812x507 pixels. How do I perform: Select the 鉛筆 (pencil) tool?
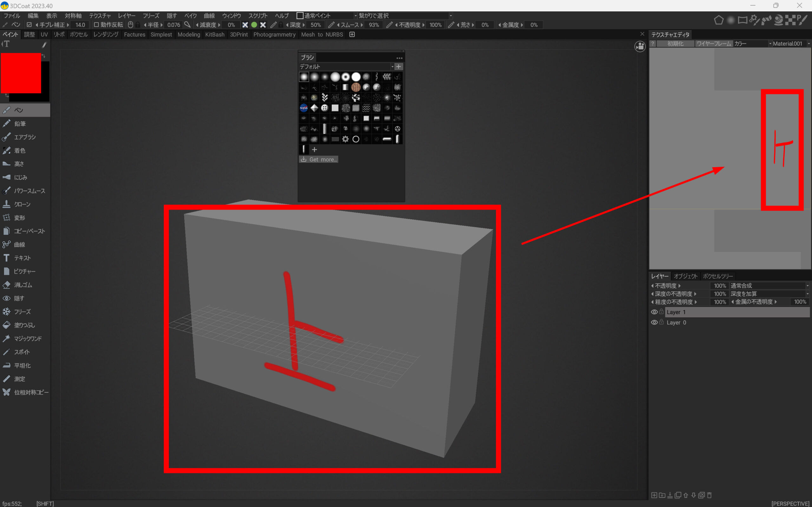(x=19, y=124)
